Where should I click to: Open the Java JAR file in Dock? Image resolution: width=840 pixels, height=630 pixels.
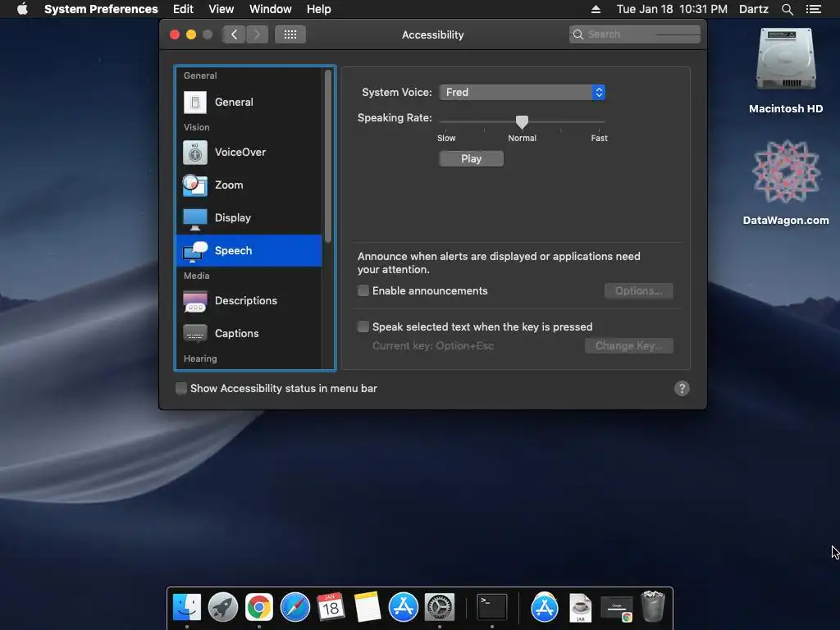click(580, 608)
